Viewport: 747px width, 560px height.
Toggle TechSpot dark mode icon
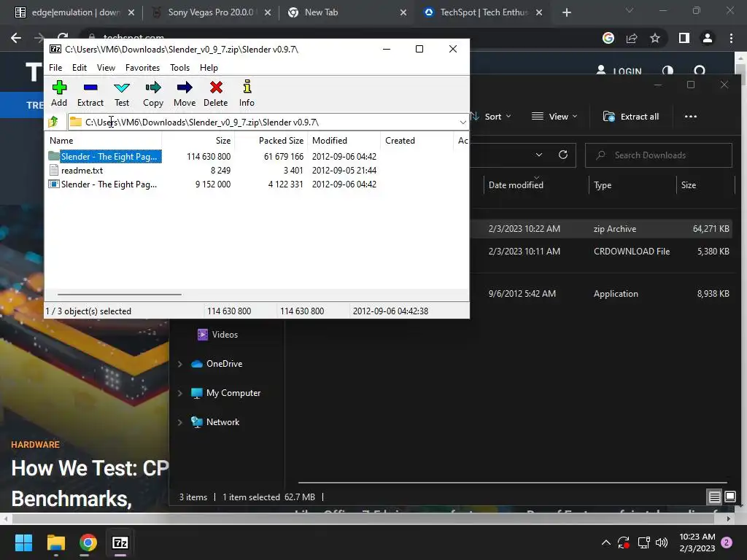[x=668, y=71]
